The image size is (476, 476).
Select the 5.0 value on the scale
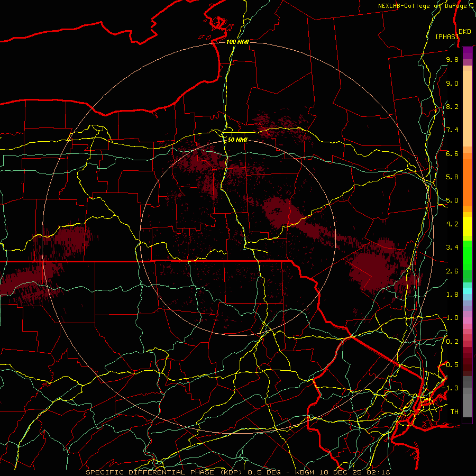click(x=452, y=200)
